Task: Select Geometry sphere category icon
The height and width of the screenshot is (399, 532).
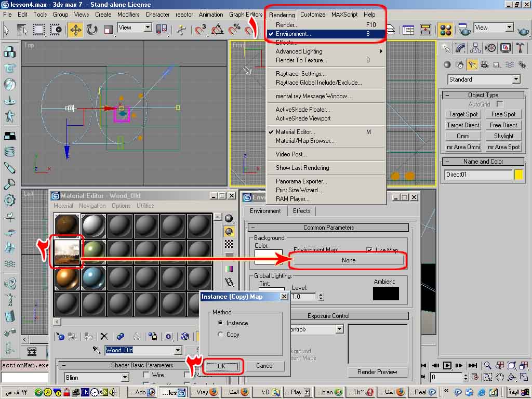Action: pyautogui.click(x=447, y=64)
